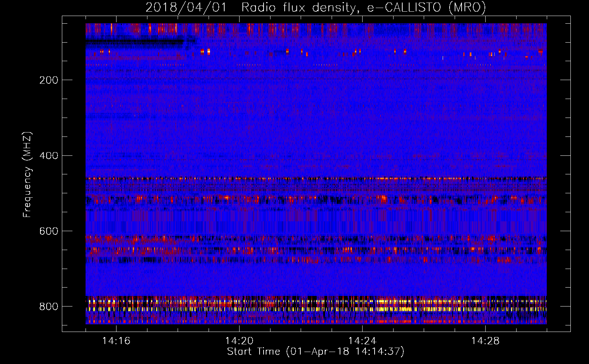Click the 200 frequency tick label
Screen dimensions: 589x364
(x=49, y=80)
